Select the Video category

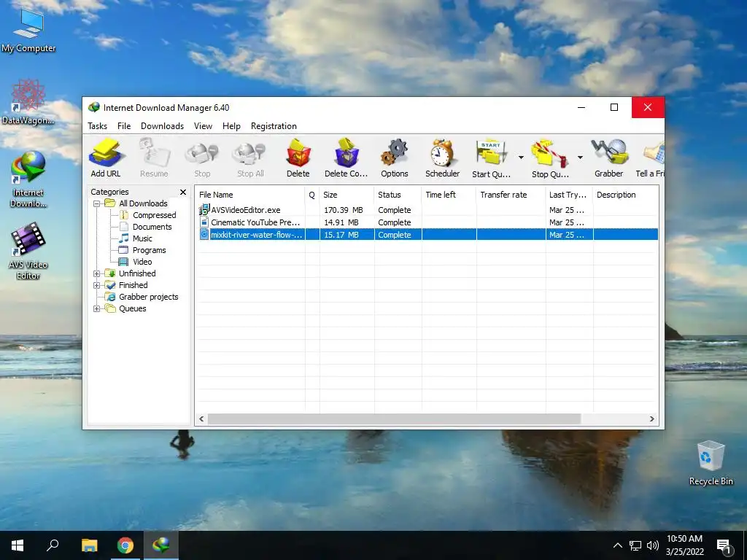click(x=142, y=262)
